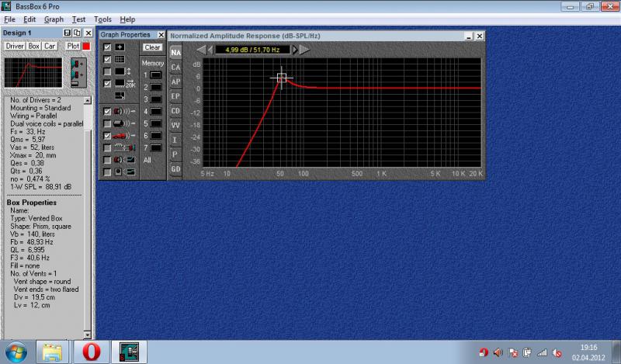The image size is (621, 364).
Task: Click the graph export arrow icon
Action: [x=120, y=95]
